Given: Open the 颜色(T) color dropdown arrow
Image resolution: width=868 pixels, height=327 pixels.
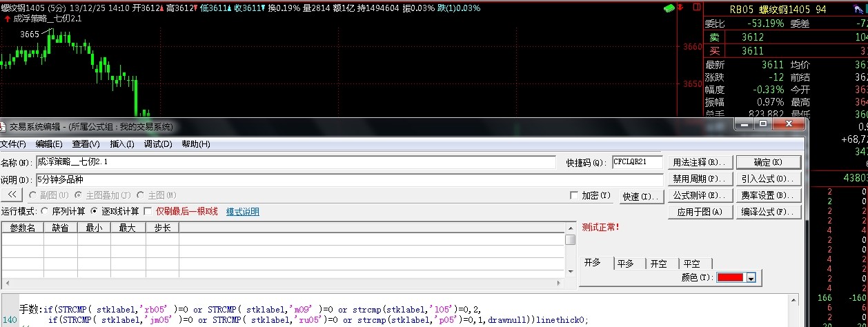Looking at the screenshot, I should tap(751, 277).
